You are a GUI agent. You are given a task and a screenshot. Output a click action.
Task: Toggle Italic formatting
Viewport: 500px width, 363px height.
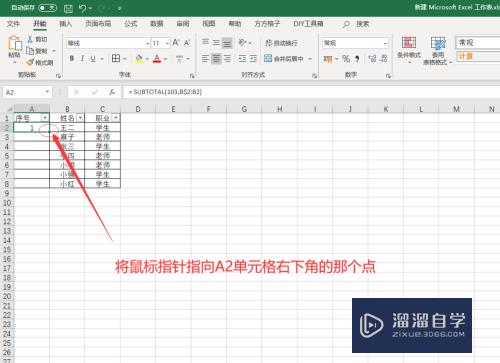pyautogui.click(x=82, y=59)
